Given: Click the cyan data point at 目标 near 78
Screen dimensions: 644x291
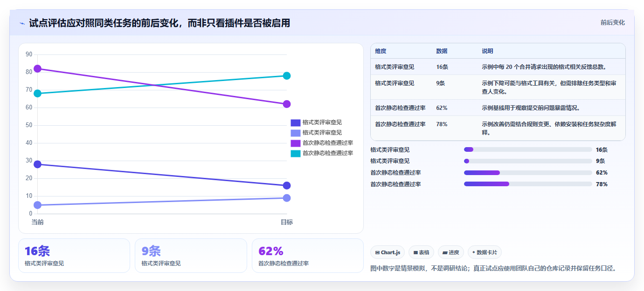Looking at the screenshot, I should (287, 76).
